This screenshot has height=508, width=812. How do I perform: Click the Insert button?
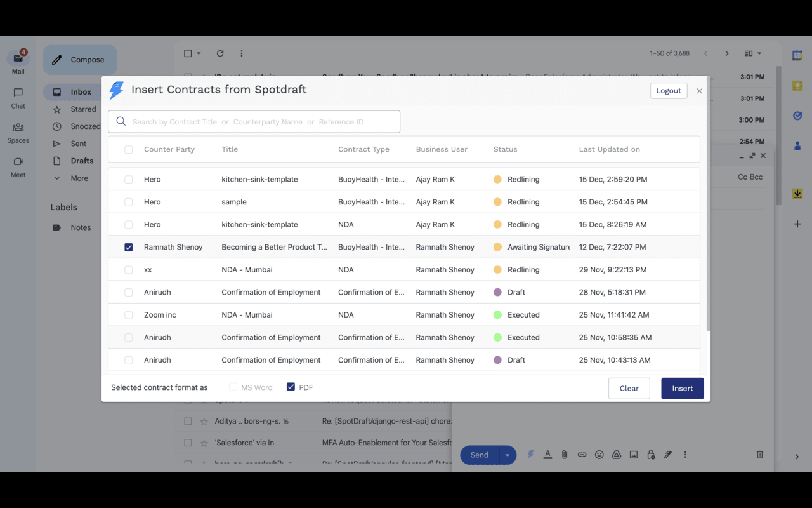[683, 389]
